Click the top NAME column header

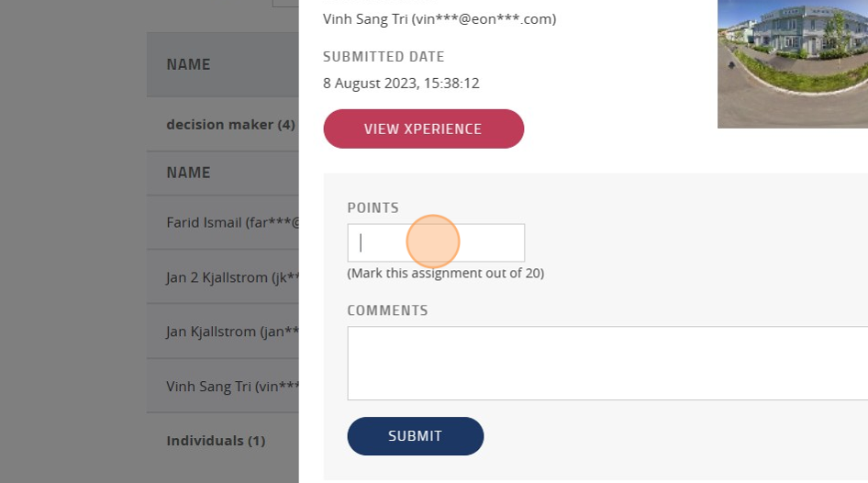coord(188,64)
